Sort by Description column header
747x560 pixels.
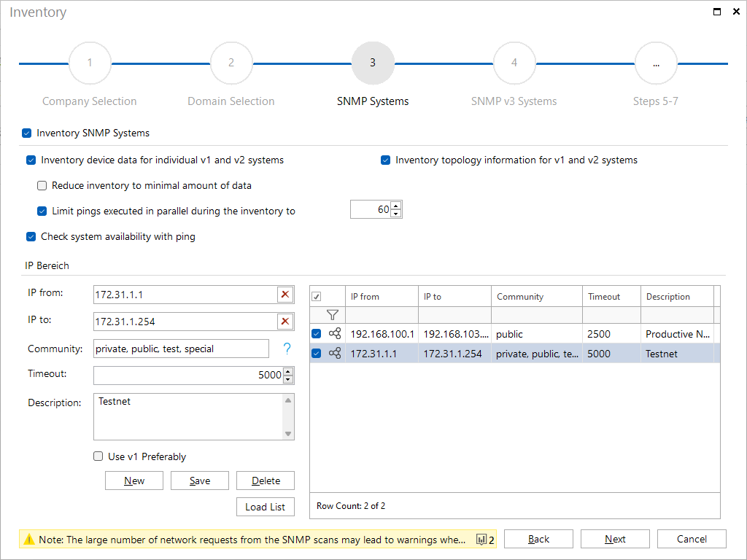coord(678,296)
